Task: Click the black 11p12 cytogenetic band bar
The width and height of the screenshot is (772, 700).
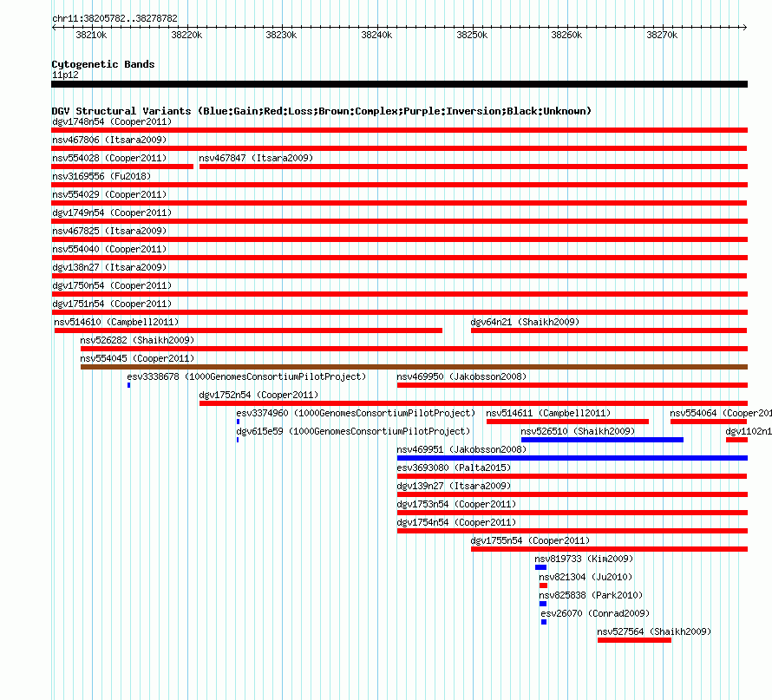Action: [399, 84]
